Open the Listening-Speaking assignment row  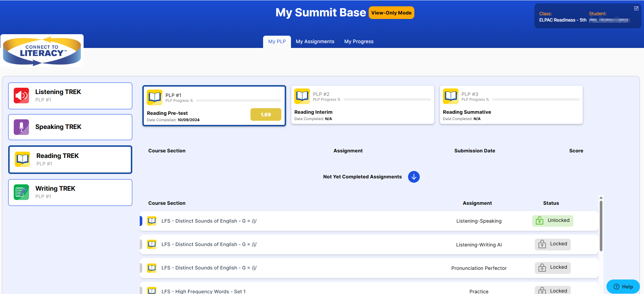[369, 221]
